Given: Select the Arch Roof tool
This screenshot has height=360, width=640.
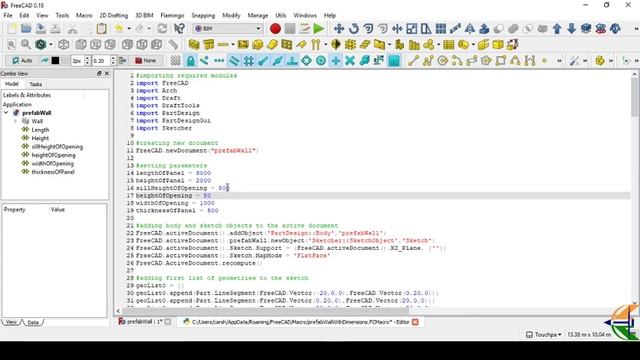Looking at the screenshot, I should (x=302, y=44).
